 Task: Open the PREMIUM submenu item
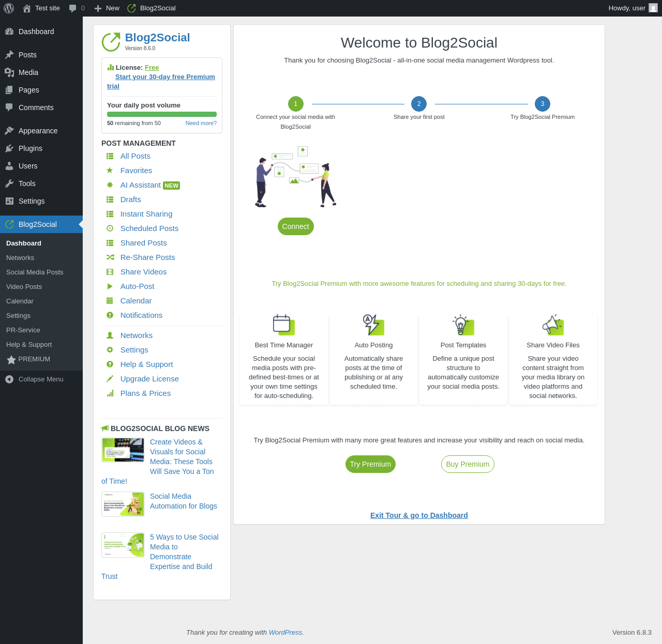tap(41, 359)
